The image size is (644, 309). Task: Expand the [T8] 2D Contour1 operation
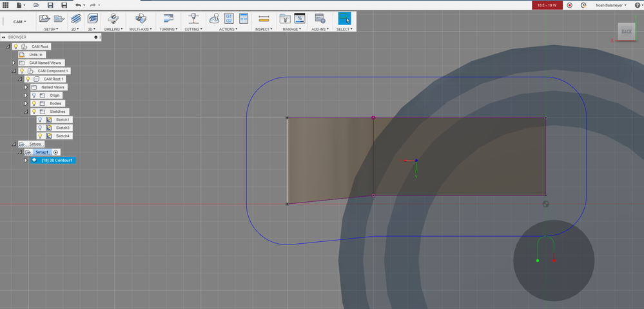(x=26, y=160)
